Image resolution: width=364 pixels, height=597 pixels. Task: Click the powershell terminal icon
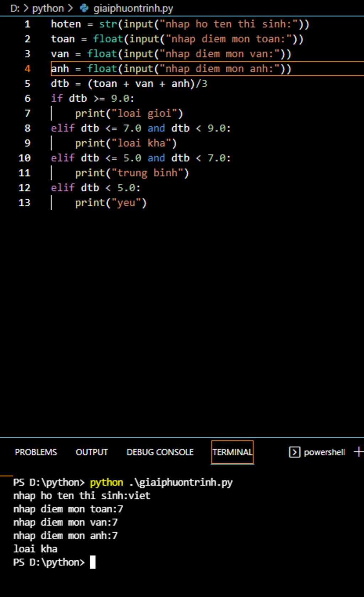coord(294,452)
